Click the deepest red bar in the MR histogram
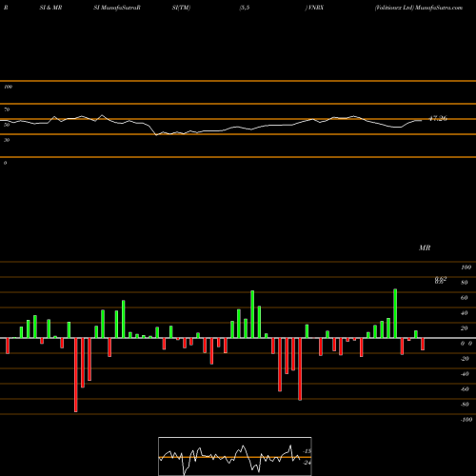The image size is (476, 476). pyautogui.click(x=76, y=375)
